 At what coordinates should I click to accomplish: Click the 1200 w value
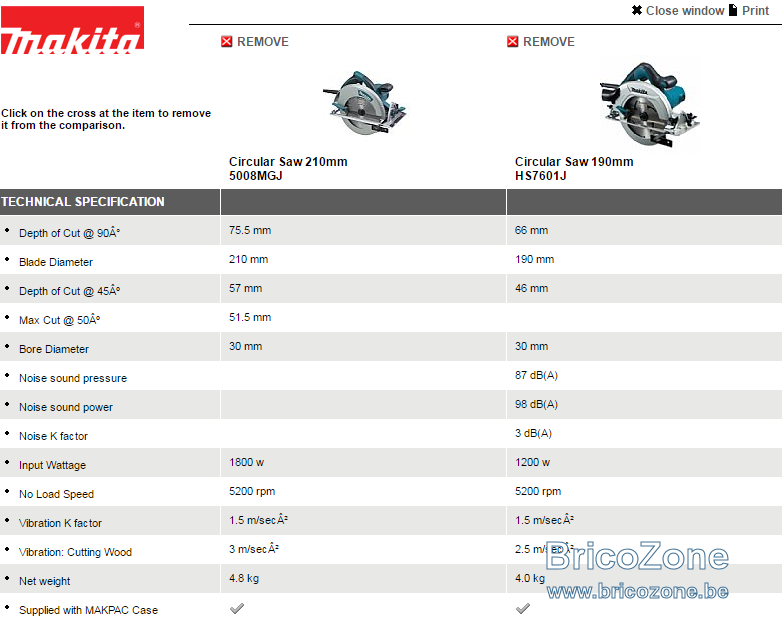pyautogui.click(x=532, y=462)
